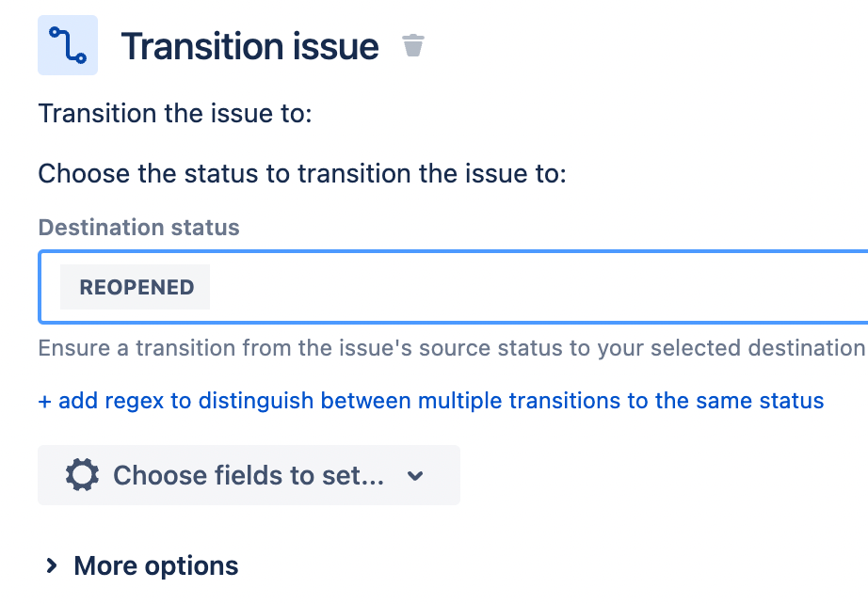Open the Choose fields to set dropdown chevron

point(414,475)
